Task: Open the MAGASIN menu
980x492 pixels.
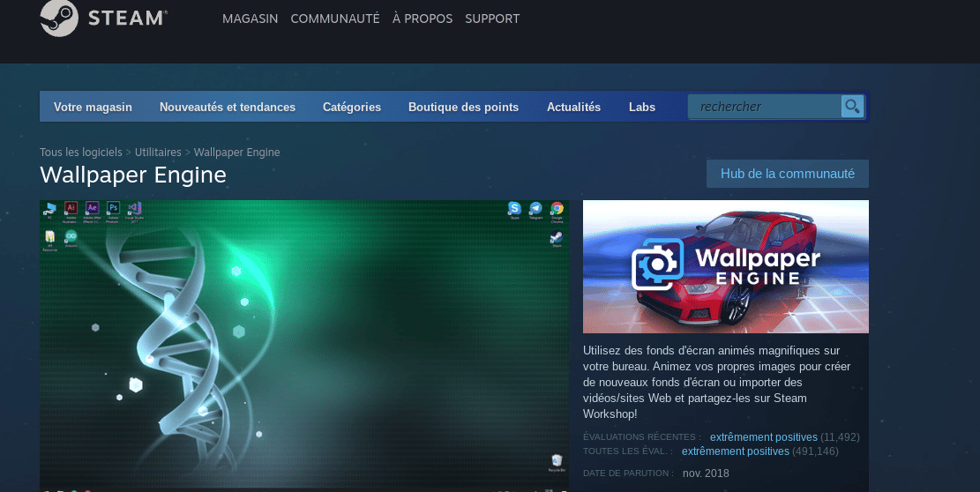Action: 251,19
